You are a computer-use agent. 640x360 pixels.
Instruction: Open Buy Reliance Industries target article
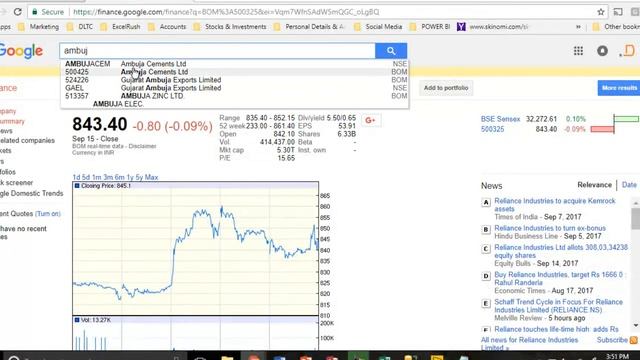[559, 279]
